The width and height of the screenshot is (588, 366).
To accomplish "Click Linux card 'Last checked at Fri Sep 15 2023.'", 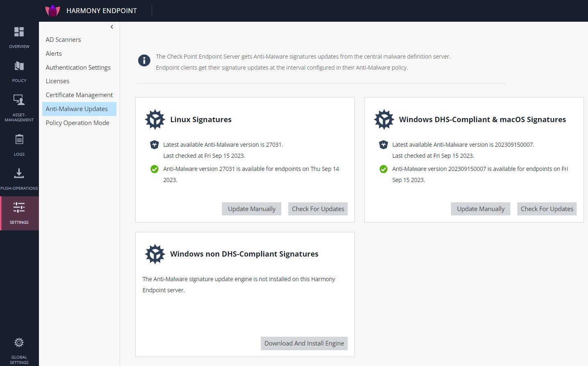I will pos(204,156).
